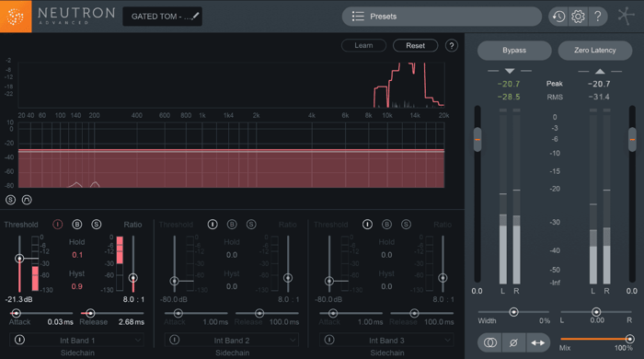644x359 pixels.
Task: Click the Bypass button
Action: (514, 50)
